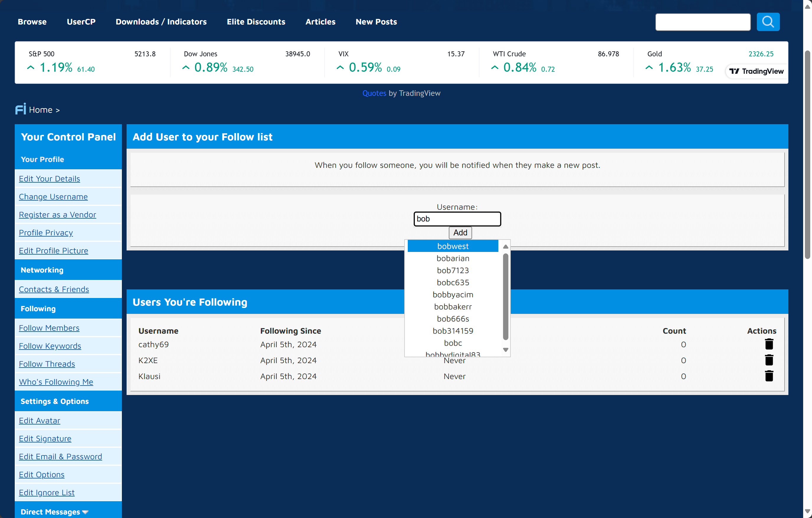812x518 pixels.
Task: Click the page vertical scrollbar
Action: [807, 155]
